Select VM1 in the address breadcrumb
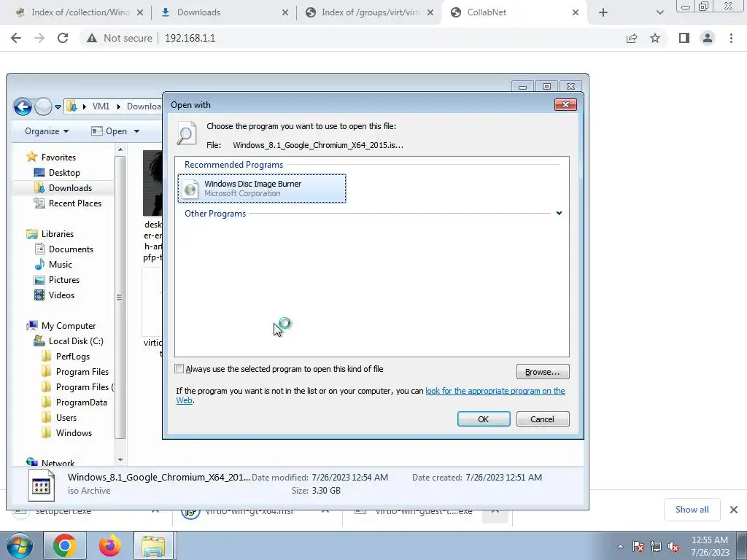This screenshot has width=747, height=560. (101, 106)
